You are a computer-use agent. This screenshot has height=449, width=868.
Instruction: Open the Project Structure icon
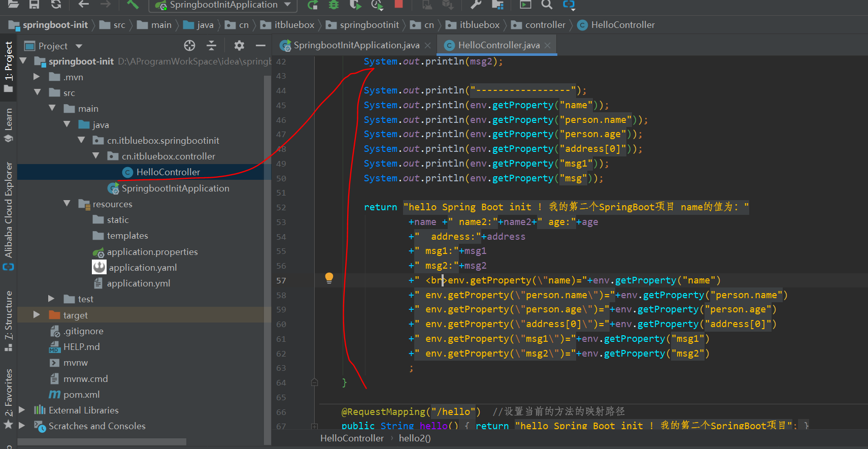(497, 5)
